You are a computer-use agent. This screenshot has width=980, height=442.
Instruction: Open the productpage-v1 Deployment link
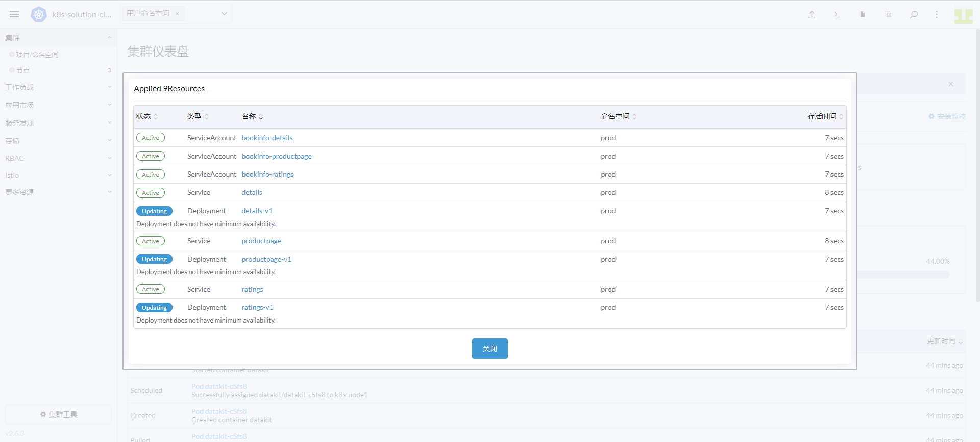point(266,259)
